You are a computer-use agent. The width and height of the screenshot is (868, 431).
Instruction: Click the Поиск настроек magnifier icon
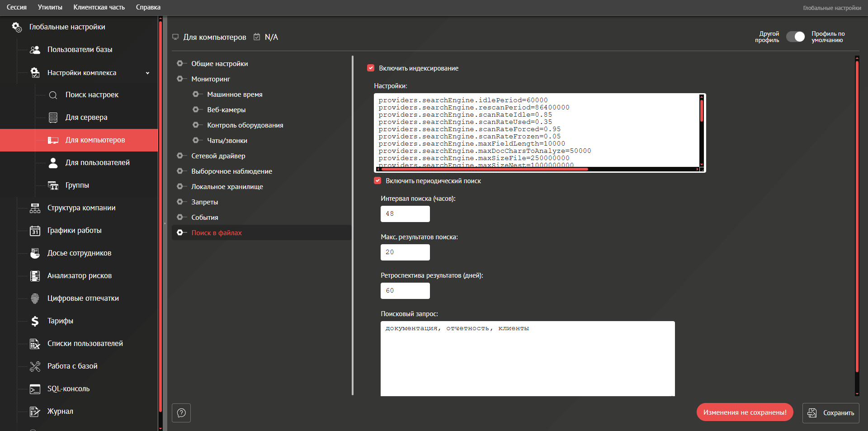53,95
